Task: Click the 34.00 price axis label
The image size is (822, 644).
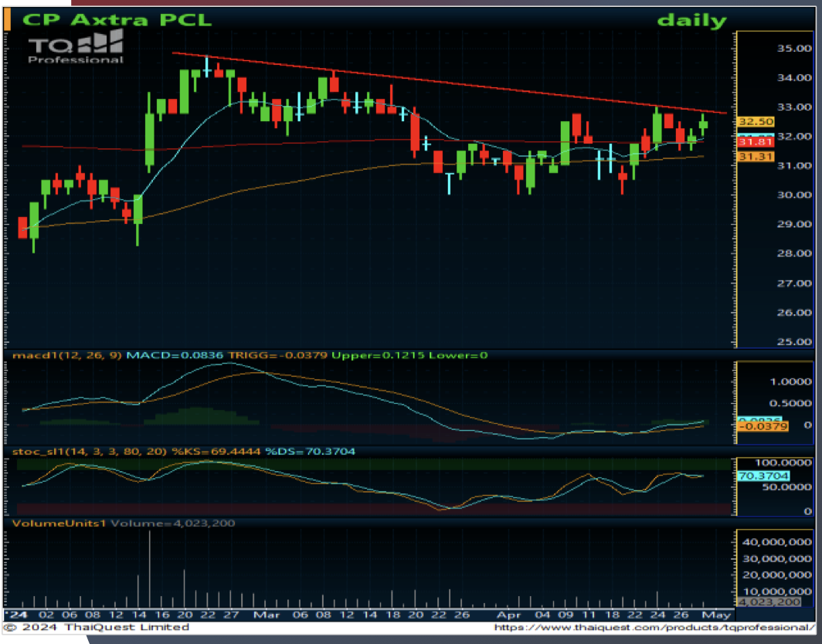Action: 793,78
